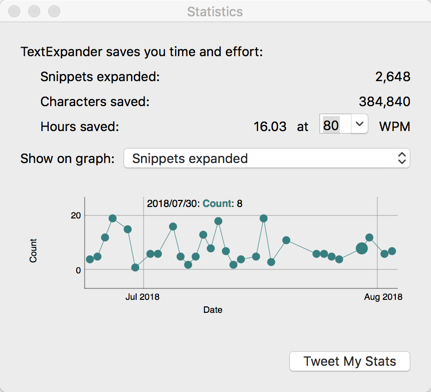431x392 pixels.
Task: Click the Snippets expanded value 2,648
Action: (393, 77)
